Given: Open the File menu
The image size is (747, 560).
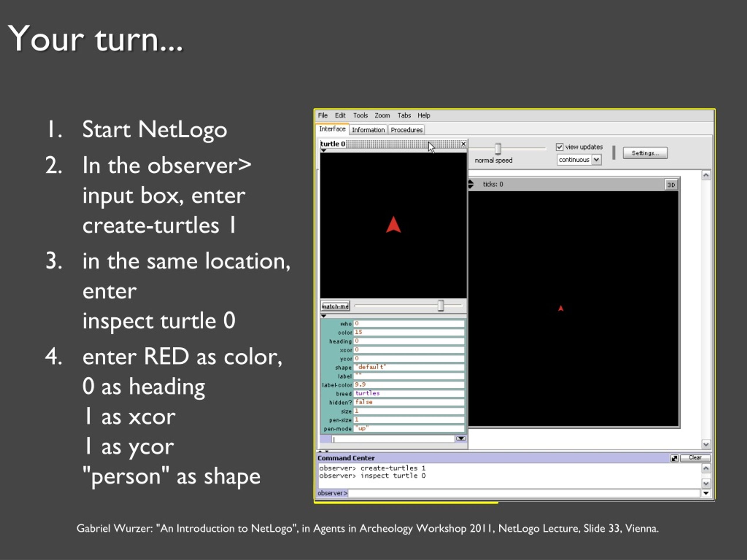Looking at the screenshot, I should click(323, 116).
